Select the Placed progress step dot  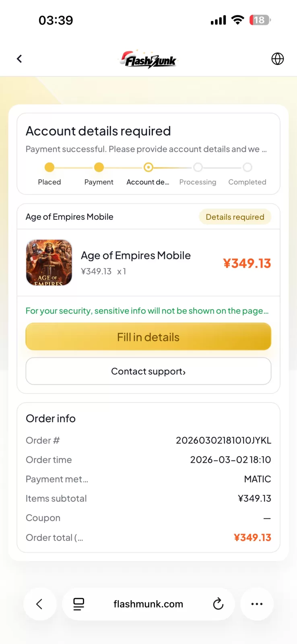tap(49, 167)
